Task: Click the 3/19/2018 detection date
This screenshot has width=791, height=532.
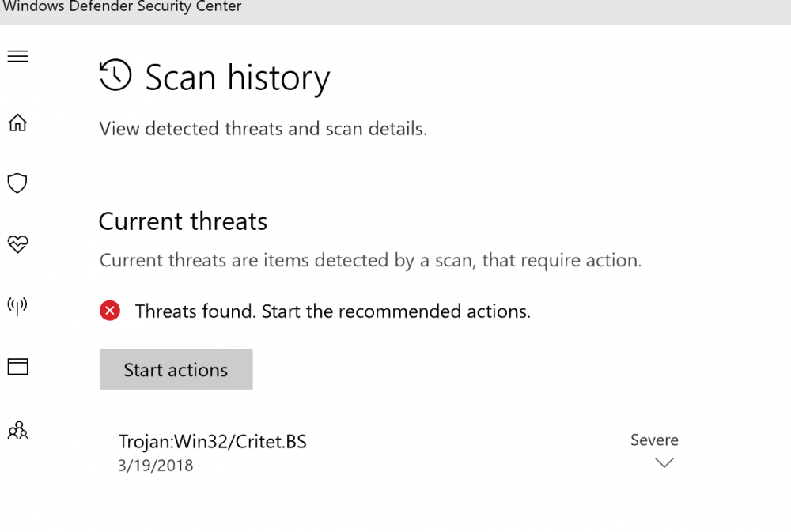Action: point(155,465)
